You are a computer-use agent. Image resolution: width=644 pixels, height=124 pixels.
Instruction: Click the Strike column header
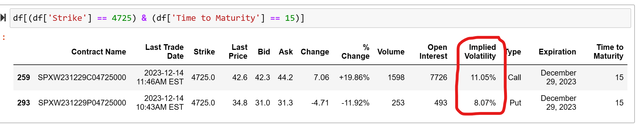point(204,52)
